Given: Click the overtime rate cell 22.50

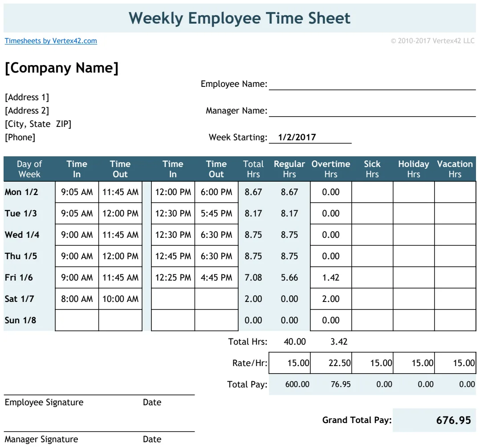Looking at the screenshot, I should coord(331,363).
